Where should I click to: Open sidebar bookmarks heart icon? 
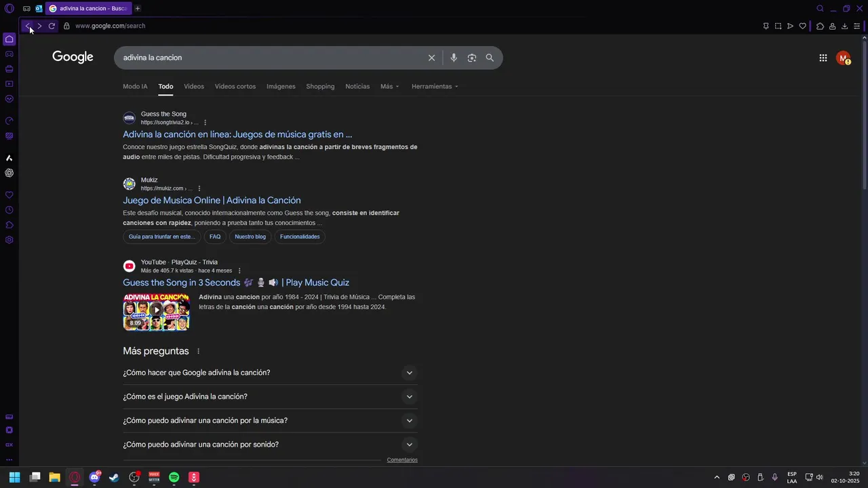point(9,195)
